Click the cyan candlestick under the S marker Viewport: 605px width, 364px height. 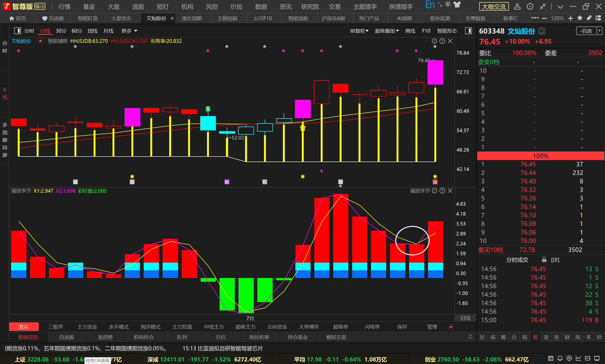(x=208, y=123)
